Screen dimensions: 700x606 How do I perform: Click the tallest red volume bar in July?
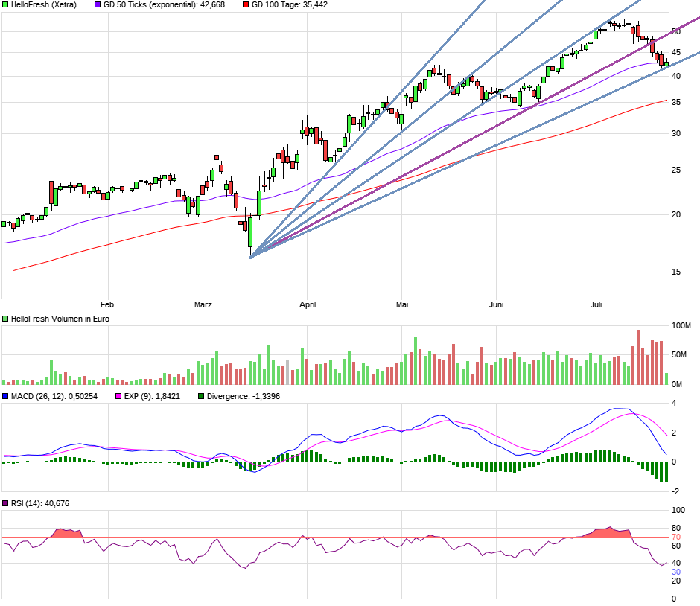tap(638, 357)
